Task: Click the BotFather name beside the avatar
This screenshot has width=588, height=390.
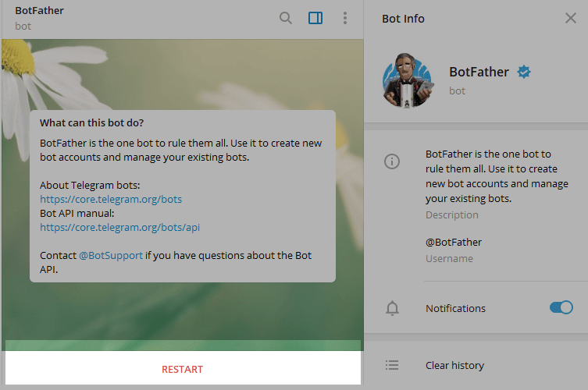Action: point(478,73)
